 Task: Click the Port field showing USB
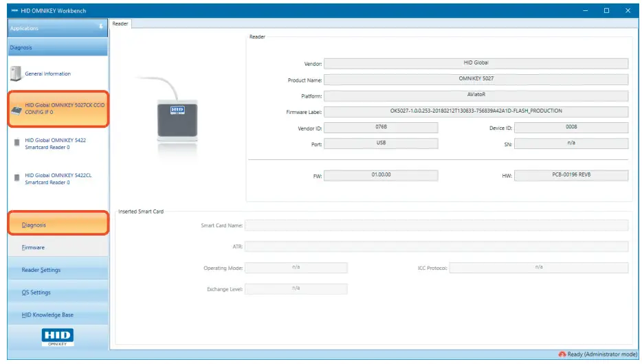[x=381, y=143]
